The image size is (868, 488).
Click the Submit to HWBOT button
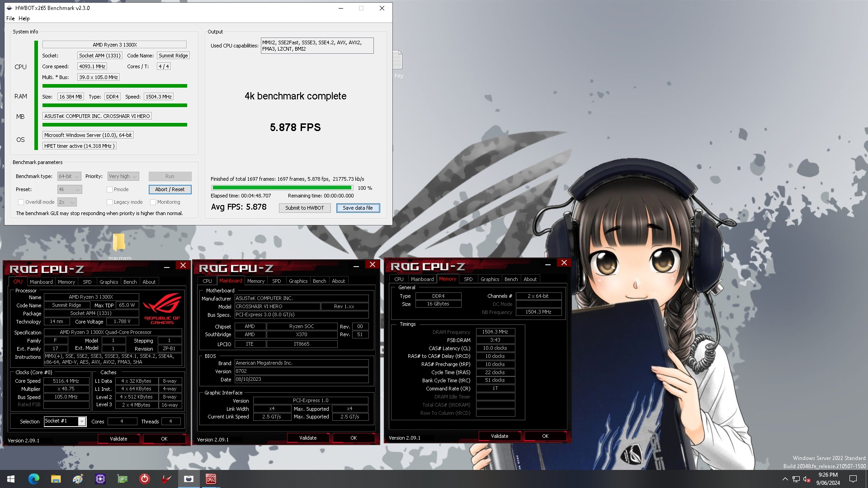(305, 208)
